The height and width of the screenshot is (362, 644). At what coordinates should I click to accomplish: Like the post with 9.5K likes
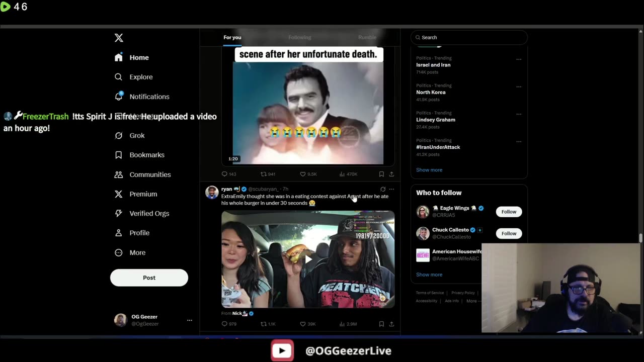tap(308, 174)
